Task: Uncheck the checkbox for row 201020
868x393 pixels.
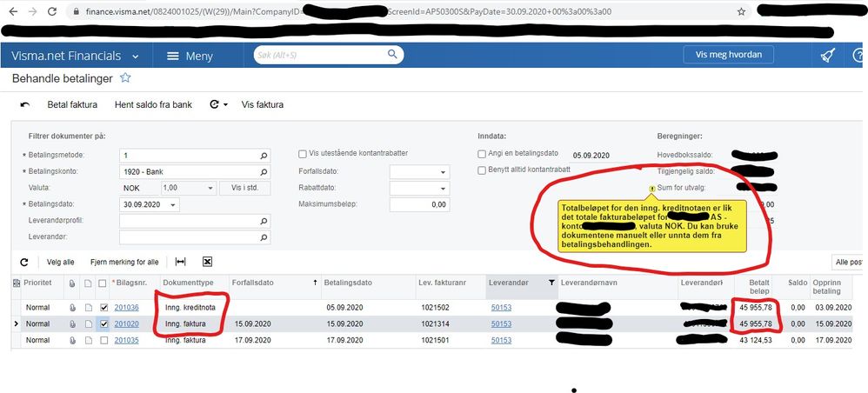Action: 103,323
